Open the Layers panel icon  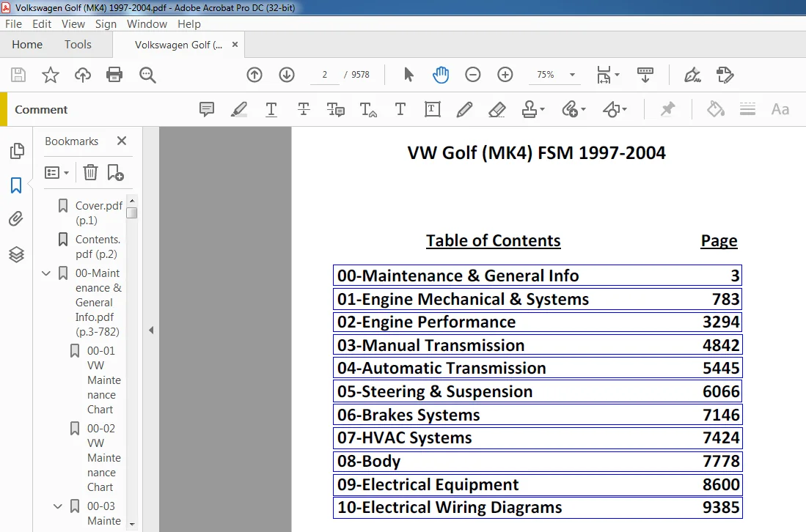pyautogui.click(x=16, y=254)
